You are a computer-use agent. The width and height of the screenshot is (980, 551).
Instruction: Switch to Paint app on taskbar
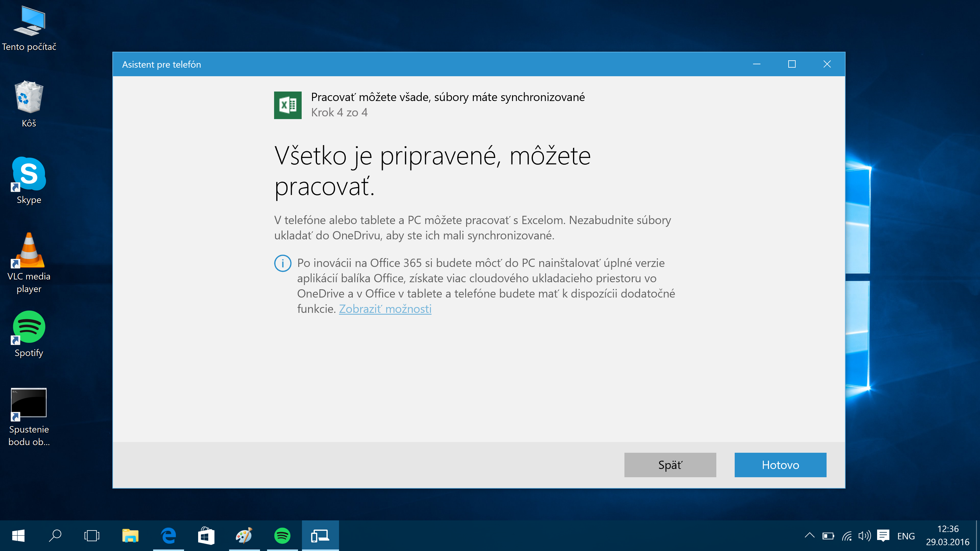(x=244, y=536)
